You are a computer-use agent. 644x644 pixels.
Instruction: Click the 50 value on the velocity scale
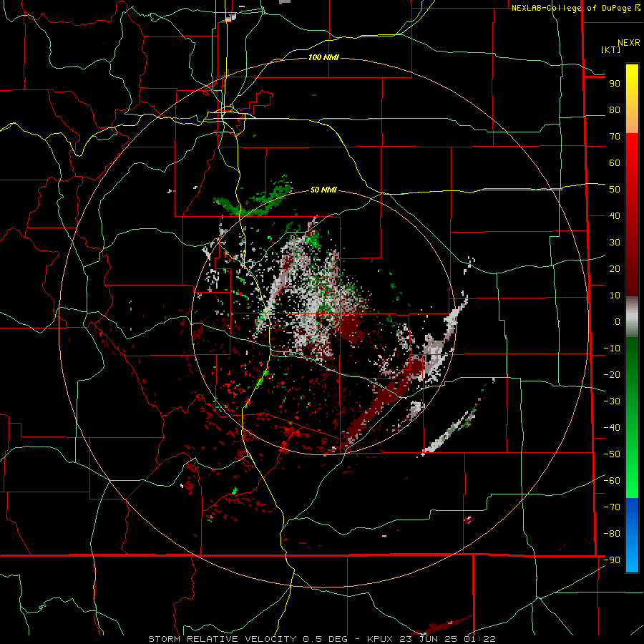click(615, 190)
